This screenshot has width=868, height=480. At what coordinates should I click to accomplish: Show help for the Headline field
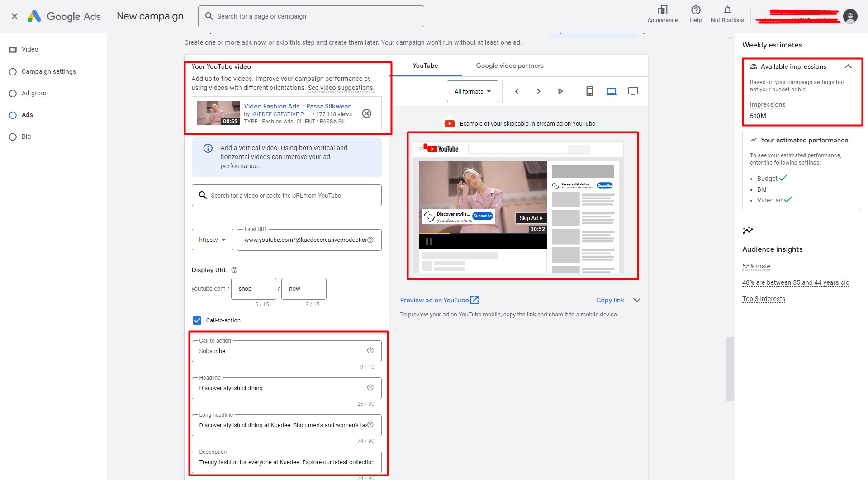tap(370, 387)
